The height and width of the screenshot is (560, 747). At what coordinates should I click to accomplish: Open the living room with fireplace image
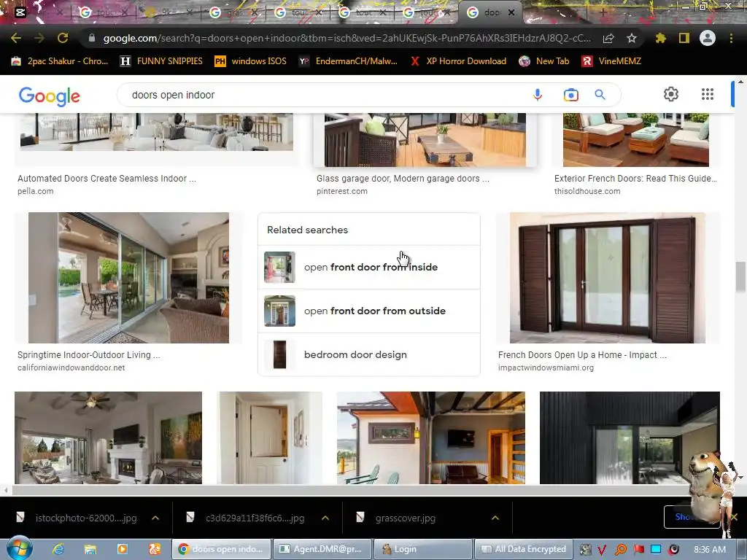pos(108,438)
